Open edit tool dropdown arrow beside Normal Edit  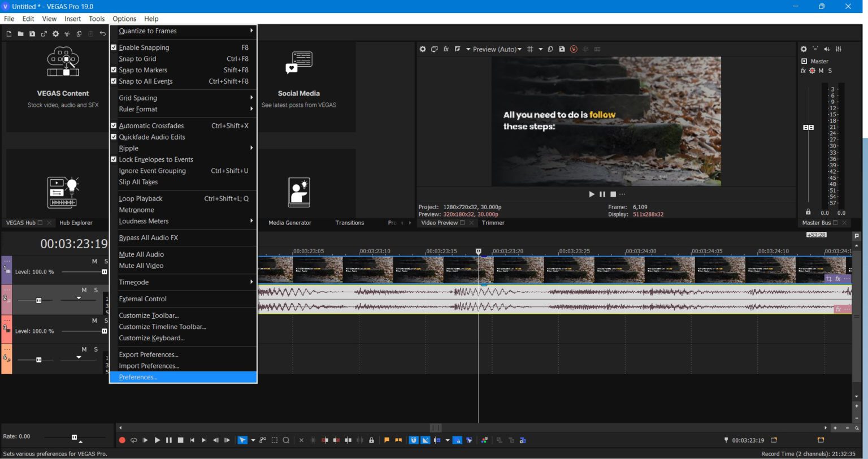pyautogui.click(x=253, y=440)
